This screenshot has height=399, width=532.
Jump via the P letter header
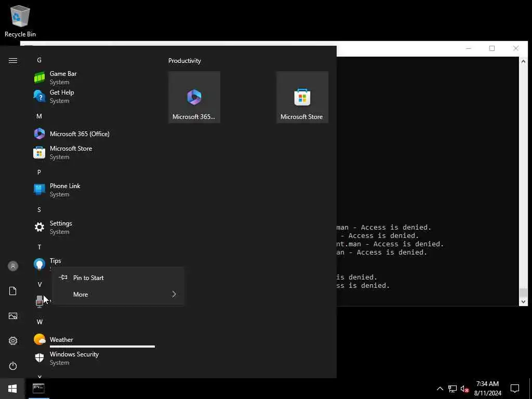pyautogui.click(x=39, y=172)
